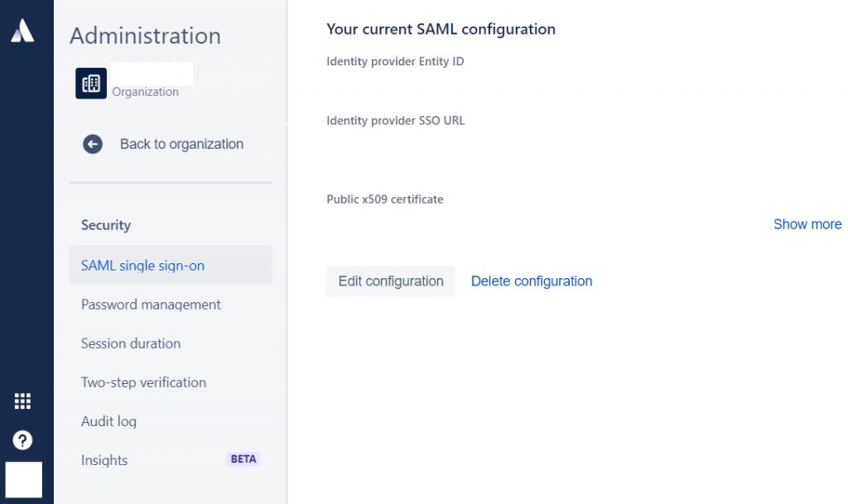Image resolution: width=848 pixels, height=504 pixels.
Task: Click Delete configuration link
Action: (x=532, y=281)
